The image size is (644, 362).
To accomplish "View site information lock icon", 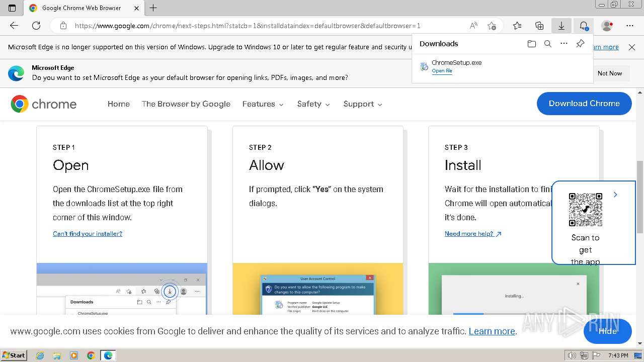I will coord(63,26).
